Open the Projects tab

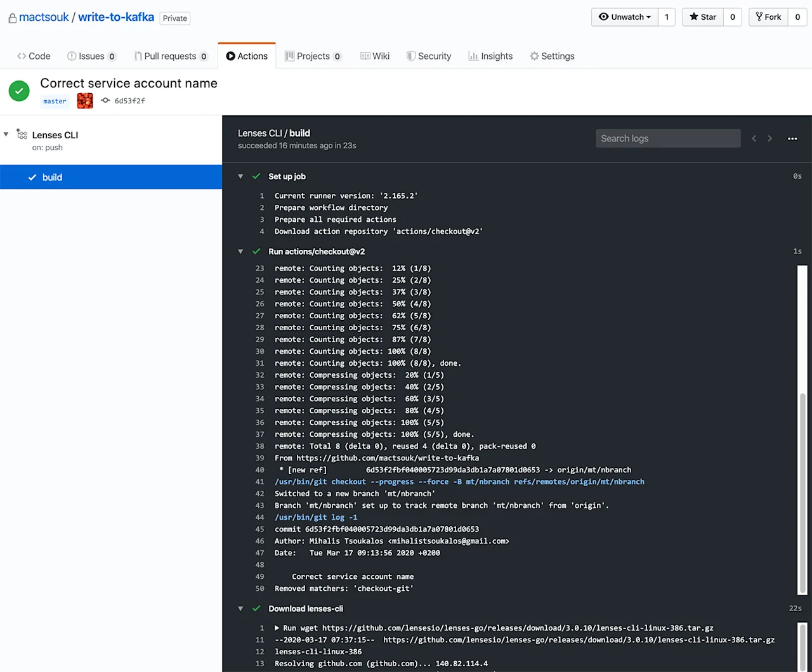[313, 56]
